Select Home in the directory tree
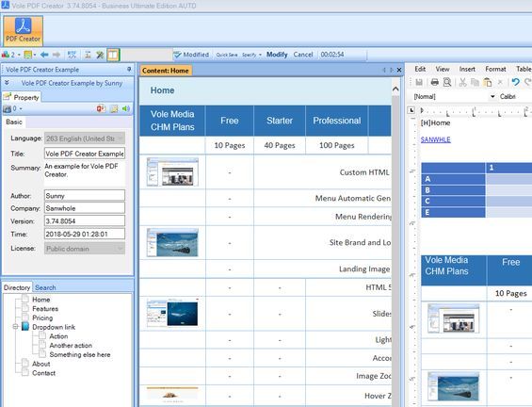 (41, 300)
